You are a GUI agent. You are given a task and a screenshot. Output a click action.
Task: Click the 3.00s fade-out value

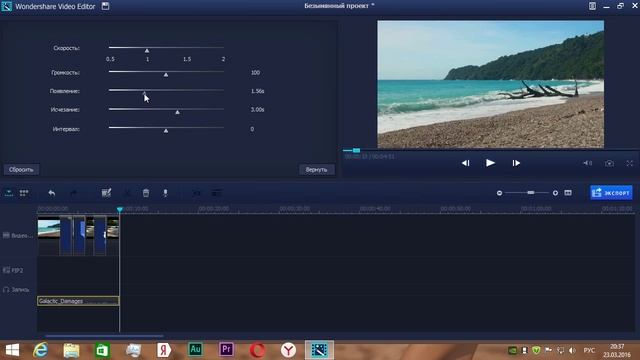pyautogui.click(x=258, y=109)
